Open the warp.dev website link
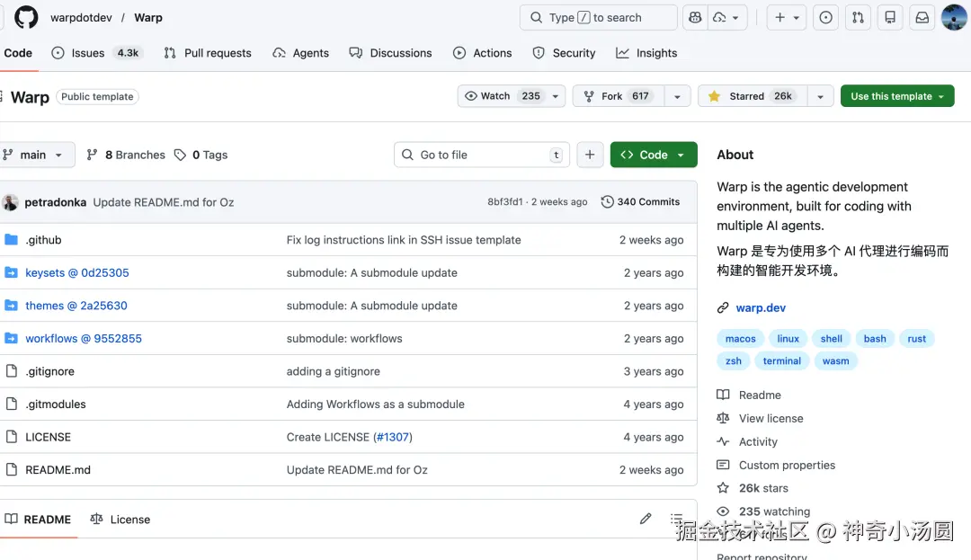971x560 pixels. click(761, 307)
